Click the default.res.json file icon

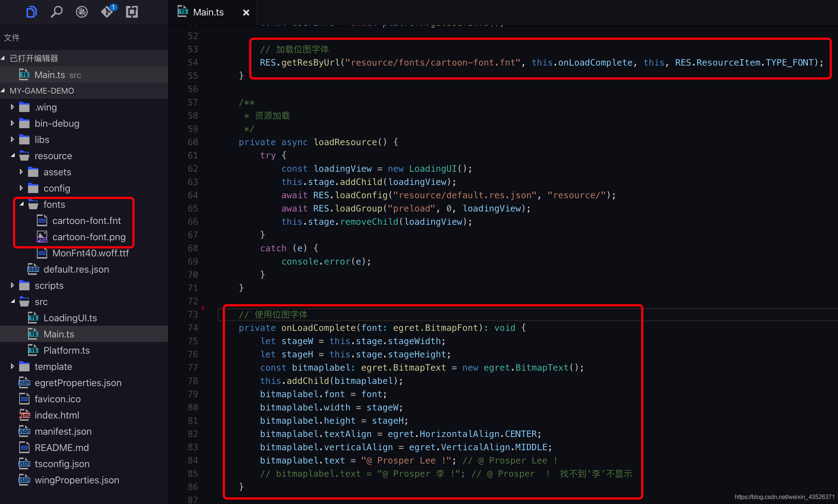[x=33, y=269]
